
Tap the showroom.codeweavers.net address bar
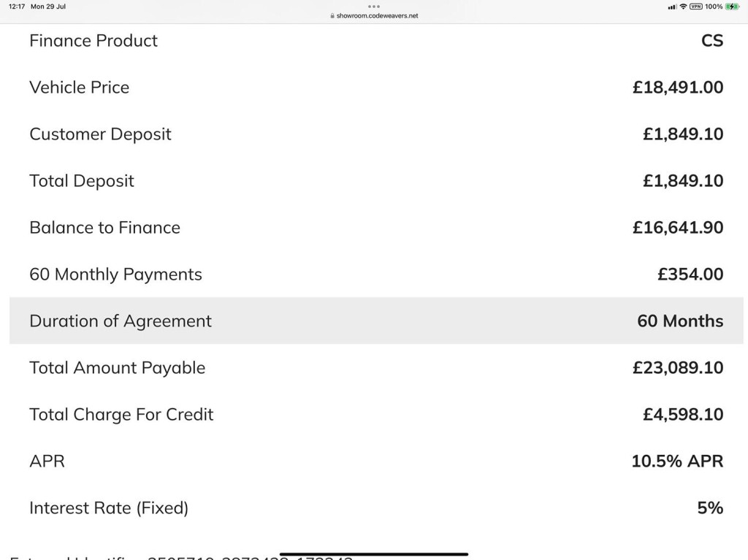click(x=374, y=16)
